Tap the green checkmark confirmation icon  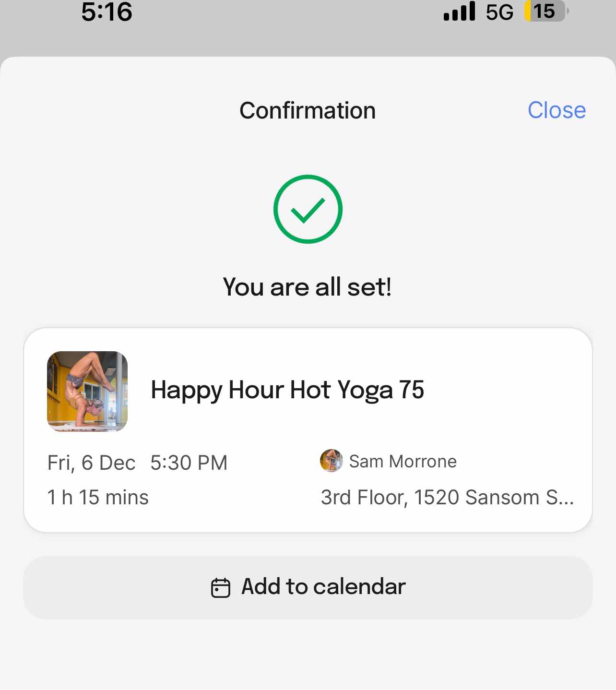pyautogui.click(x=308, y=209)
